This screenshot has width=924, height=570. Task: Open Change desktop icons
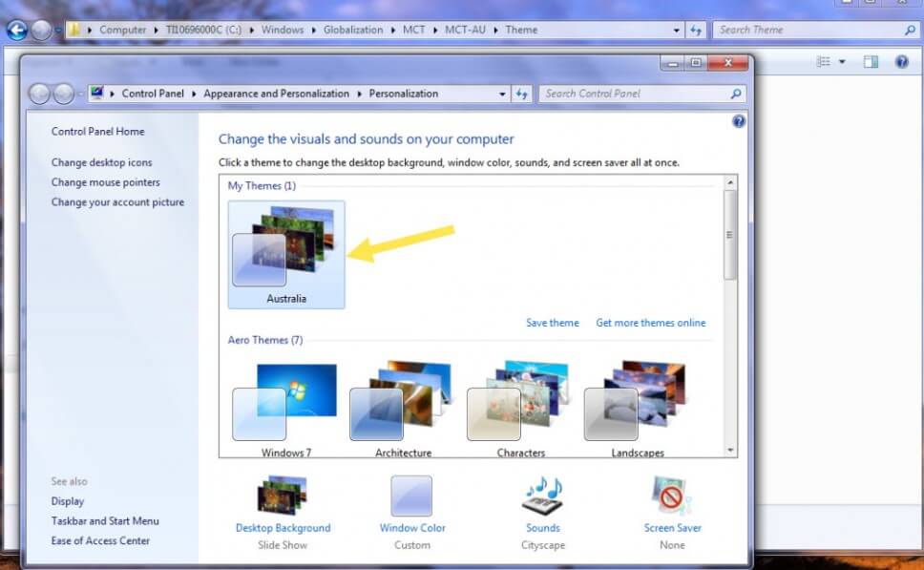tap(101, 162)
